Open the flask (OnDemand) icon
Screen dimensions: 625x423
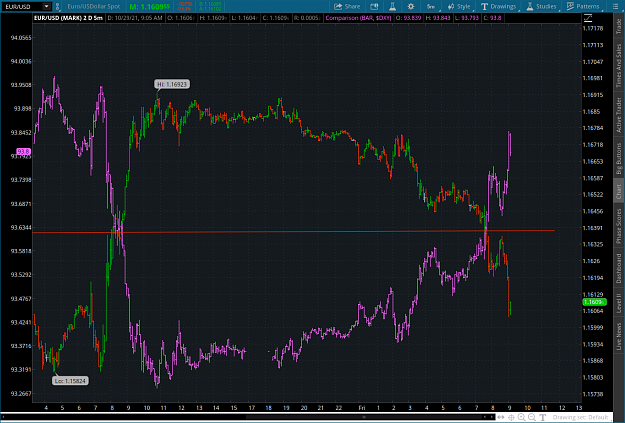click(392, 6)
